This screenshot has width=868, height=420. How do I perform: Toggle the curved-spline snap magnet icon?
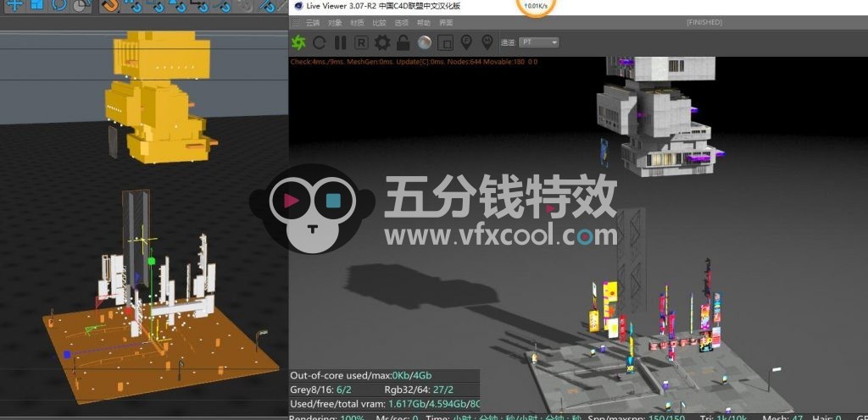coord(222,6)
